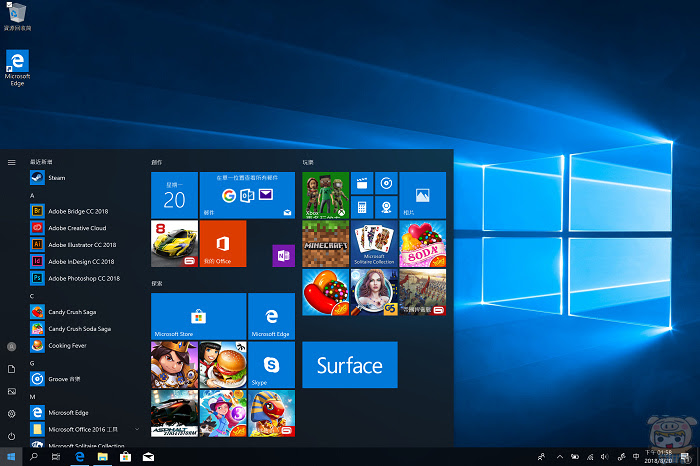Open Groove music app in list

[85, 379]
